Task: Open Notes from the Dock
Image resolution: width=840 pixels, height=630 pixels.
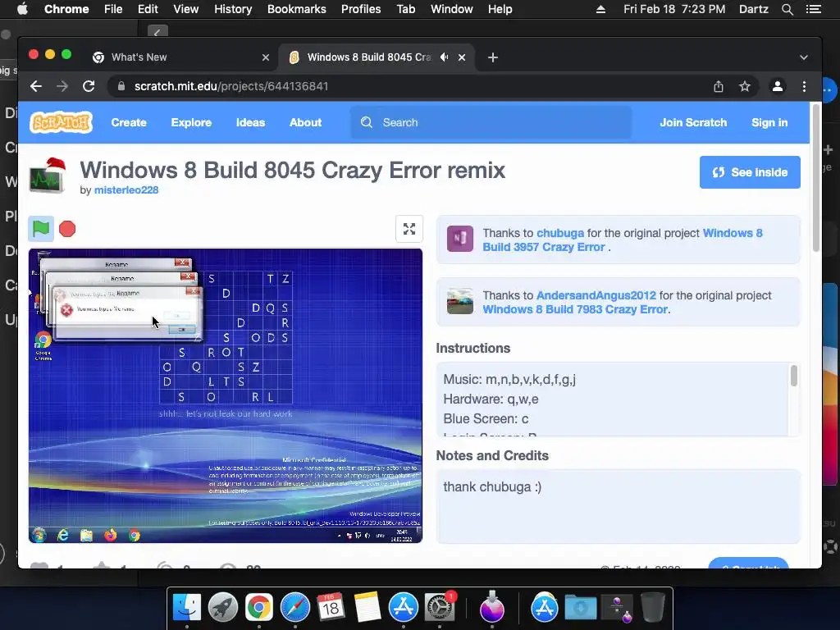Action: pos(367,608)
